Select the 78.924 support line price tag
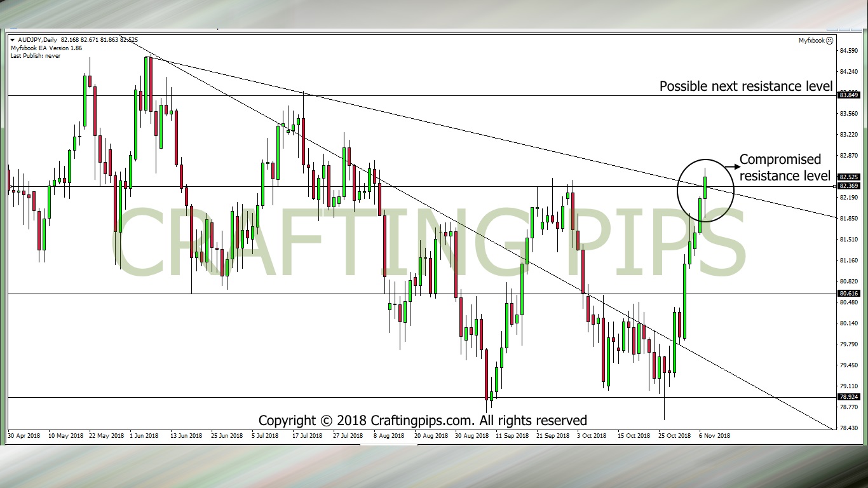 tap(849, 397)
